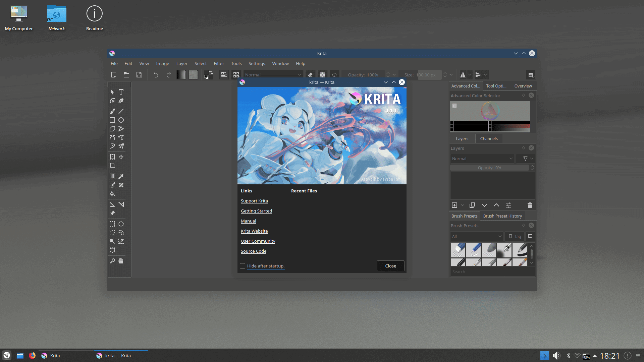Toggle vertical mirror tool
The height and width of the screenshot is (362, 644).
[x=478, y=75]
